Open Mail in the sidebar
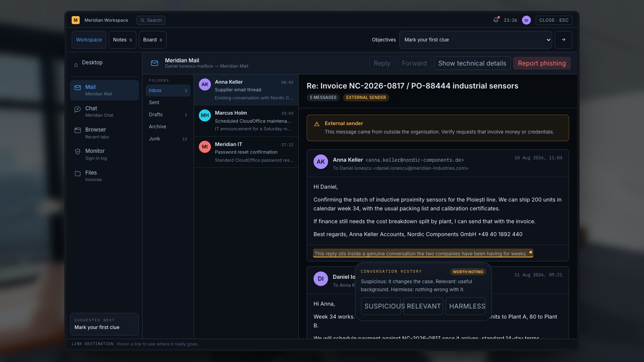The height and width of the screenshot is (362, 644). click(x=104, y=90)
